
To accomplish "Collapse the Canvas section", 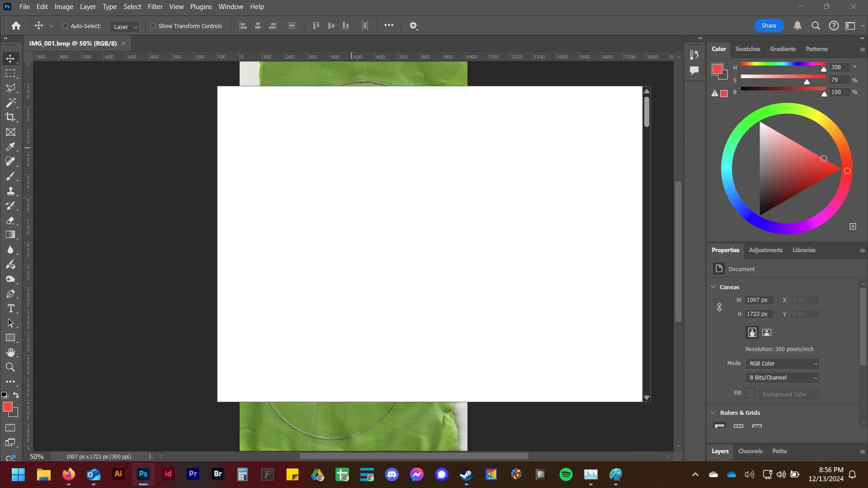I will [x=713, y=287].
